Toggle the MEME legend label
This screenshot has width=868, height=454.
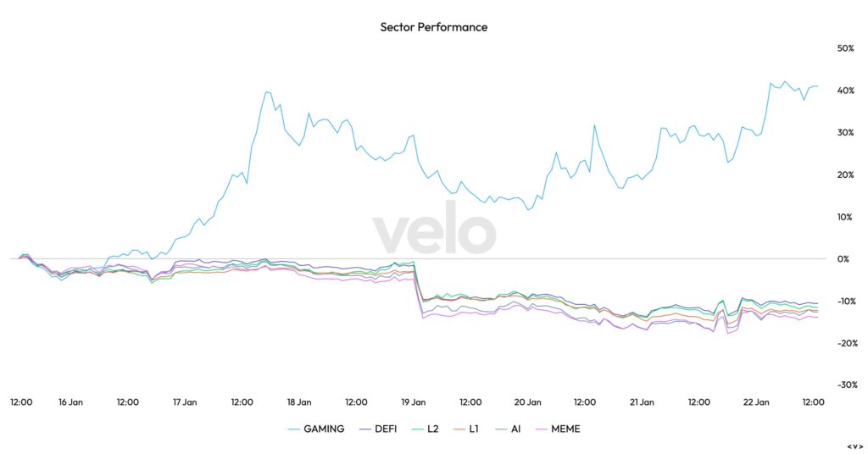click(565, 429)
